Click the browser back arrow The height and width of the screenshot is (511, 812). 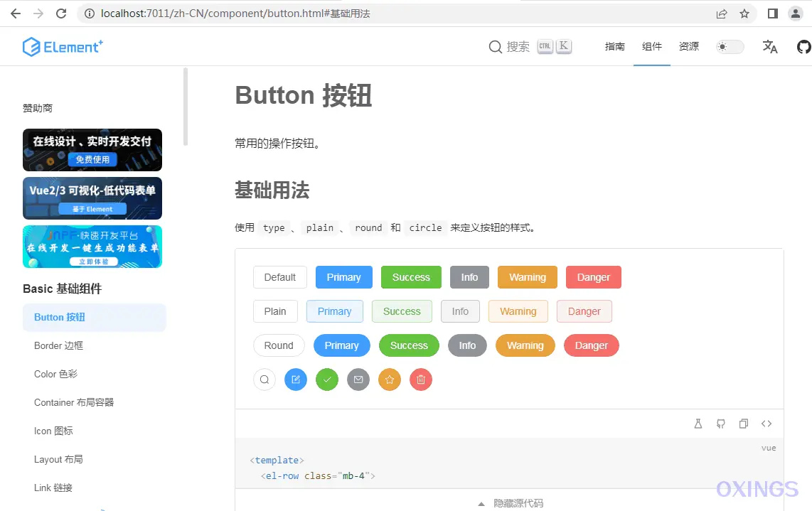click(x=16, y=14)
